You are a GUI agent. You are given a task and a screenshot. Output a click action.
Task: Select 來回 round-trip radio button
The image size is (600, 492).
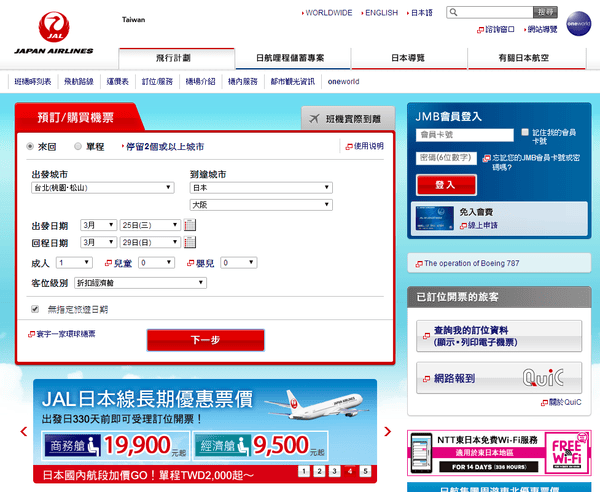30,146
